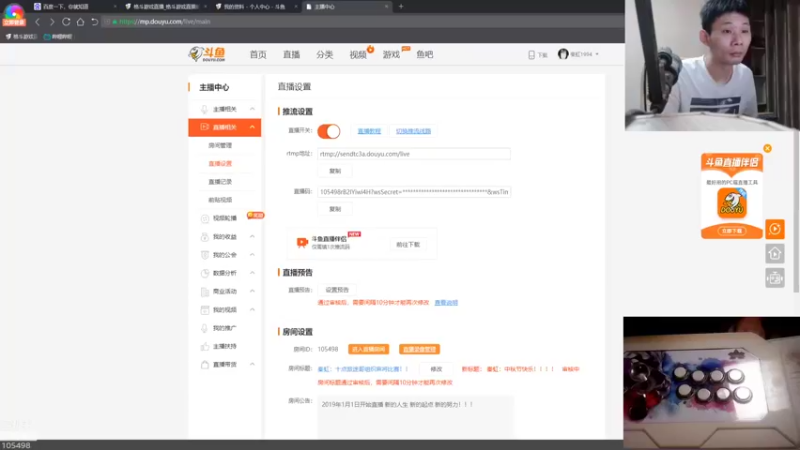Viewport: 800px width, 450px height.
Task: Expand the 我的视频 chevron
Action: click(252, 310)
